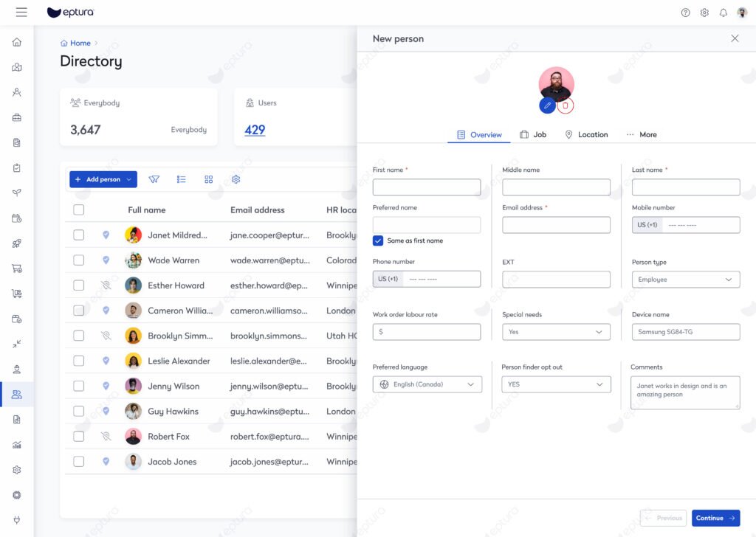The width and height of the screenshot is (756, 537).
Task: Uncheck Same as first name checkbox
Action: pos(378,240)
